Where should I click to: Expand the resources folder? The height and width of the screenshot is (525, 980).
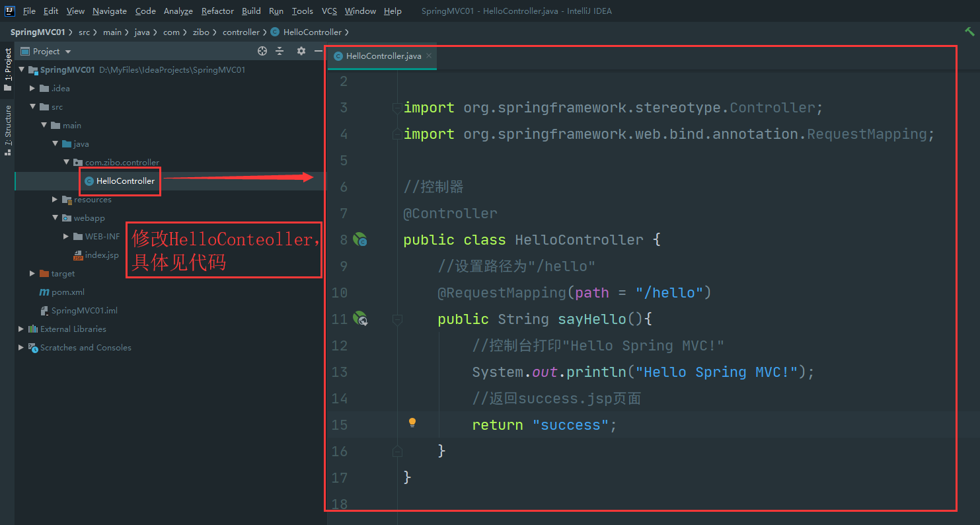[x=56, y=199]
